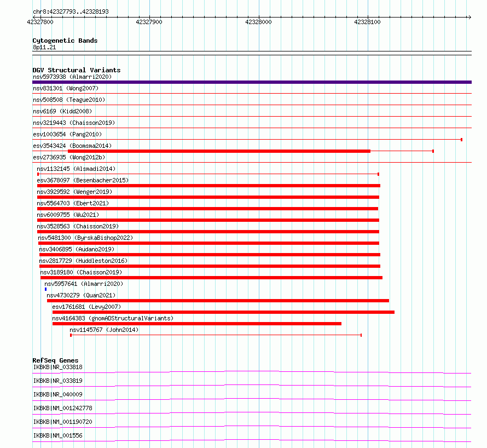The width and height of the screenshot is (487, 448).
Task: Select nsv5957641 (Almarri2020) label
Action: pos(84,284)
